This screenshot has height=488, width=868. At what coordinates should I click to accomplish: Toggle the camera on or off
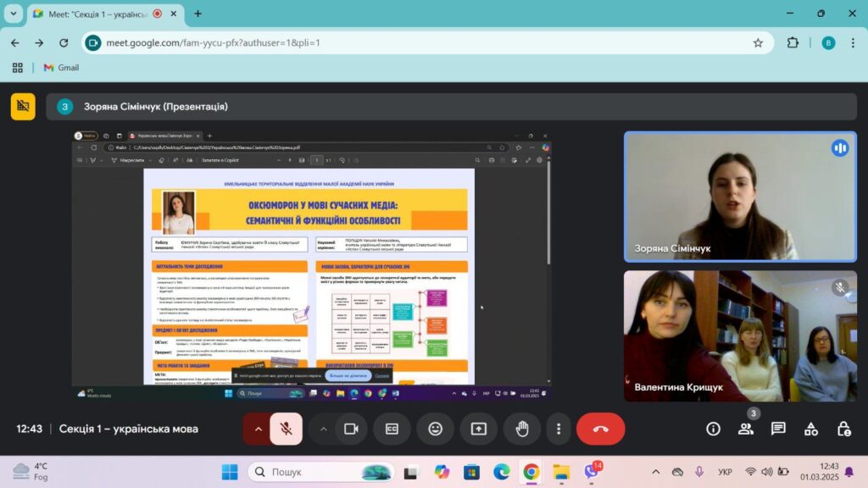coord(350,429)
